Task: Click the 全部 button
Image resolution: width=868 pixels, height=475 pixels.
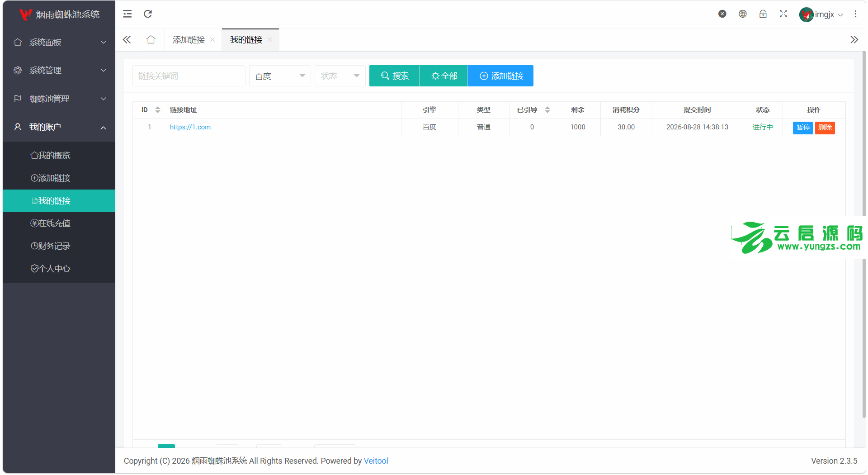Action: click(444, 76)
